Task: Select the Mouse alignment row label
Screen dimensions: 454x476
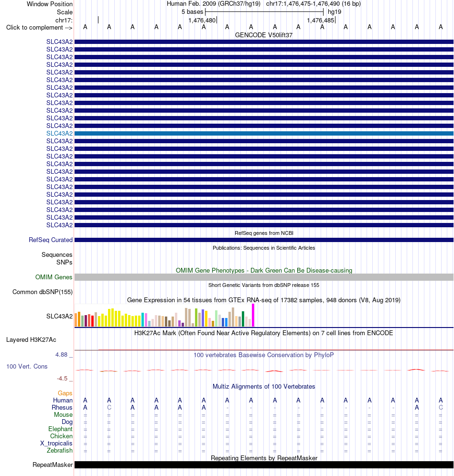Action: pos(63,415)
